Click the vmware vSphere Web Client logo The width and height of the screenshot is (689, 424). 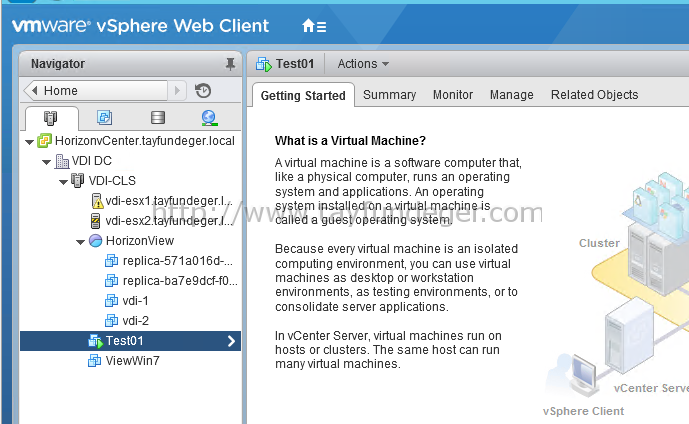140,25
